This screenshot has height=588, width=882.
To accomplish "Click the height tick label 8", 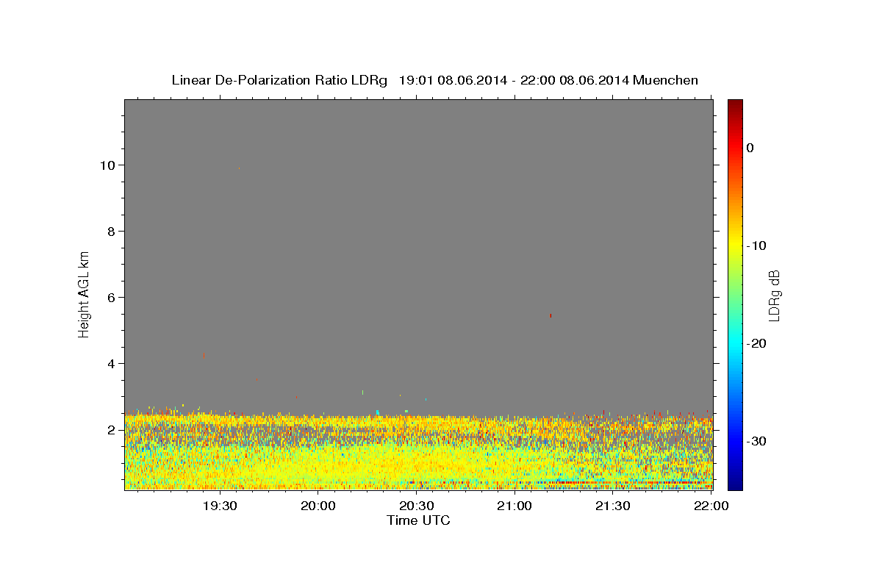I will point(112,231).
